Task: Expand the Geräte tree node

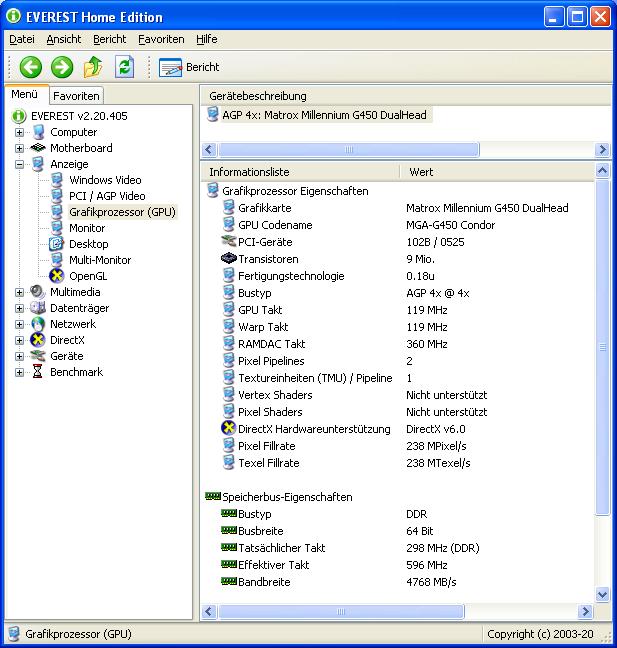Action: (19, 356)
